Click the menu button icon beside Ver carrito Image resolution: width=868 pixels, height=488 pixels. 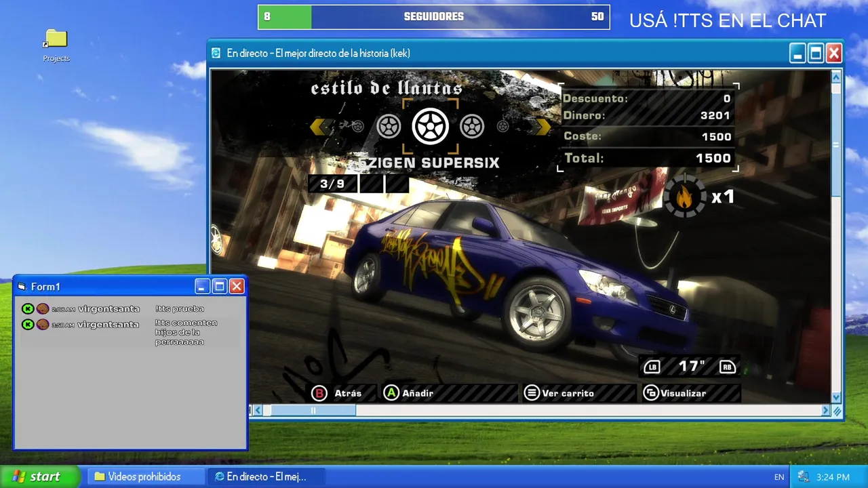point(532,393)
